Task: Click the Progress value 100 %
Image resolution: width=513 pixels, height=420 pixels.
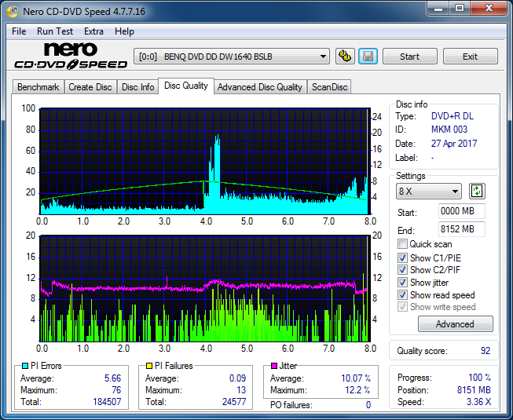Action: click(480, 378)
